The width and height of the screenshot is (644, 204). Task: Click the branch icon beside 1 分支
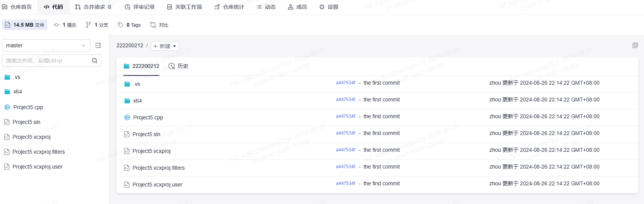pos(88,25)
